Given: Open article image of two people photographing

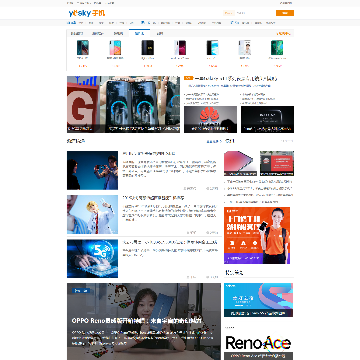Looking at the screenshot, I should click(92, 170).
